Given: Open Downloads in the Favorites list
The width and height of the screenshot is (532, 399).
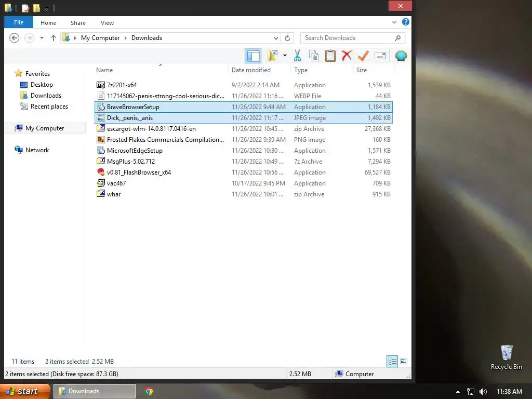Looking at the screenshot, I should point(41,96).
